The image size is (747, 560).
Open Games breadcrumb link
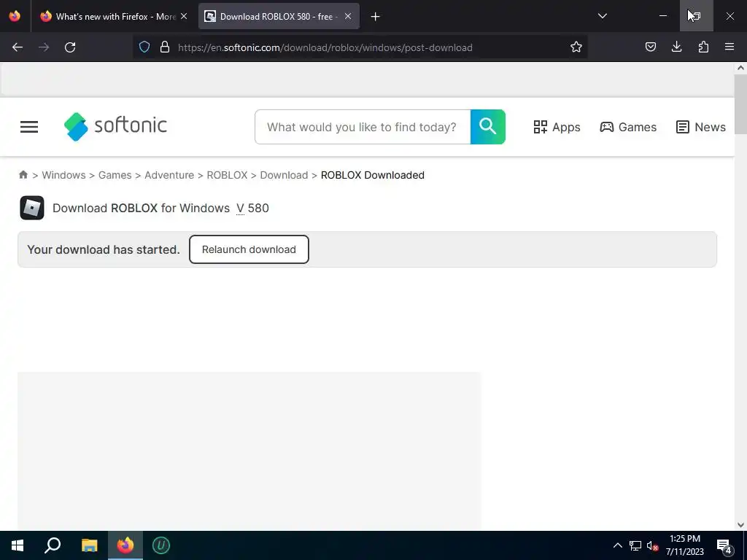(115, 175)
